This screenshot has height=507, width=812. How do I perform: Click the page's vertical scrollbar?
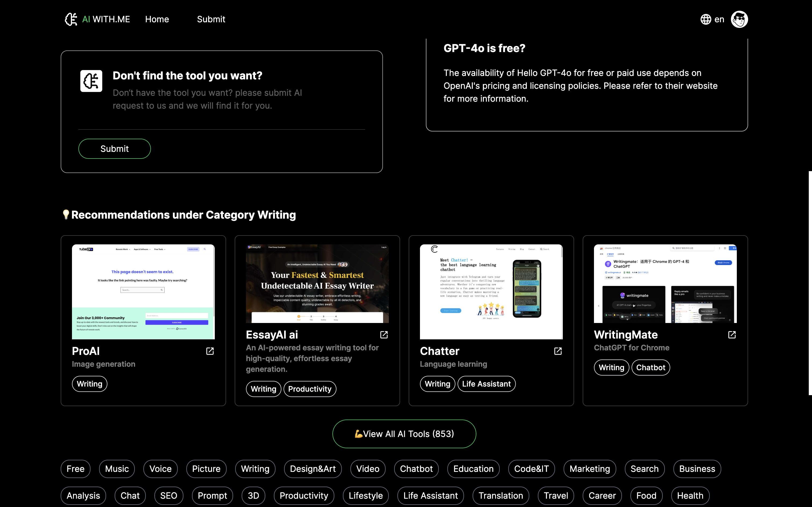tap(810, 283)
